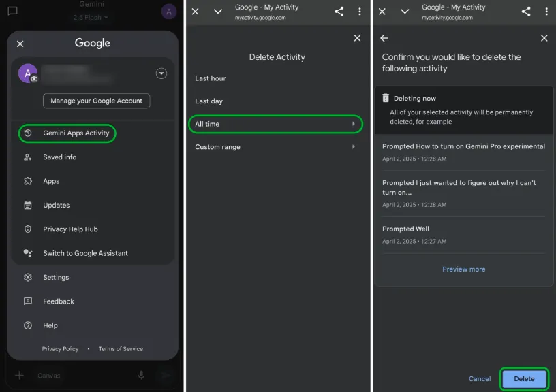This screenshot has height=392, width=556.
Task: Click the Saved info person icon
Action: point(28,157)
